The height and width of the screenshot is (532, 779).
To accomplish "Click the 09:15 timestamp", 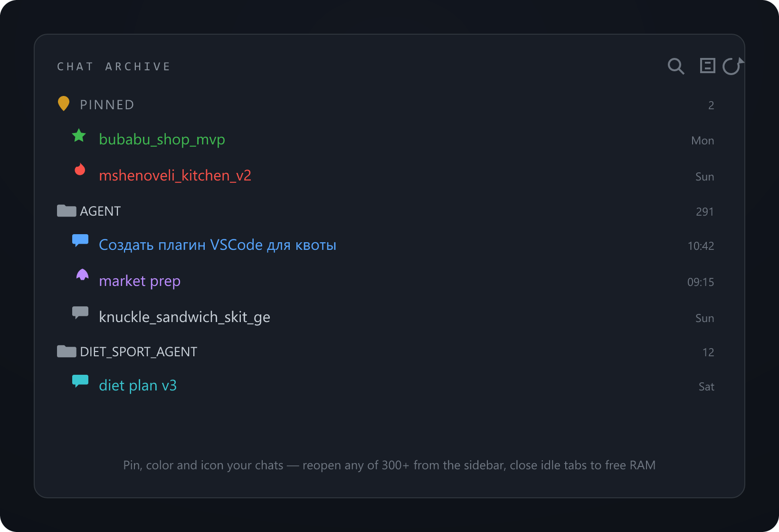I will click(701, 282).
